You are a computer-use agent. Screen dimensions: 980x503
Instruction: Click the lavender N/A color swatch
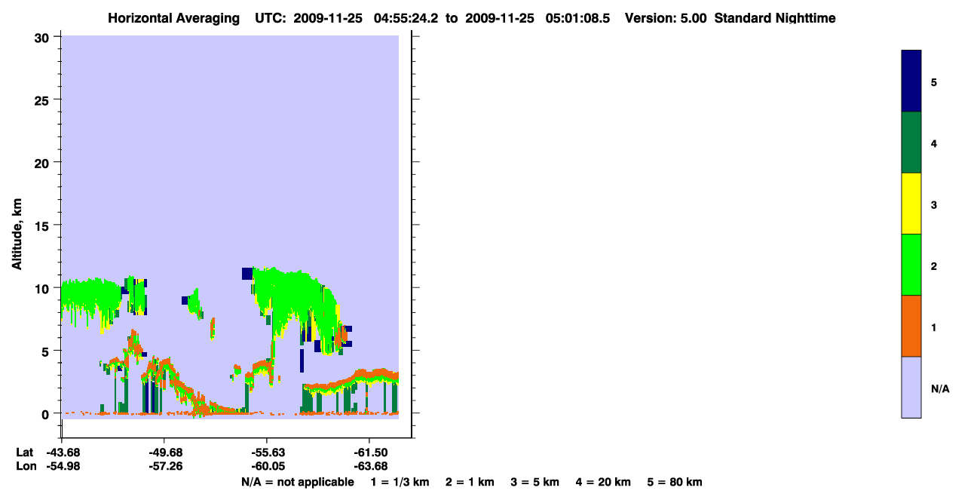point(911,387)
